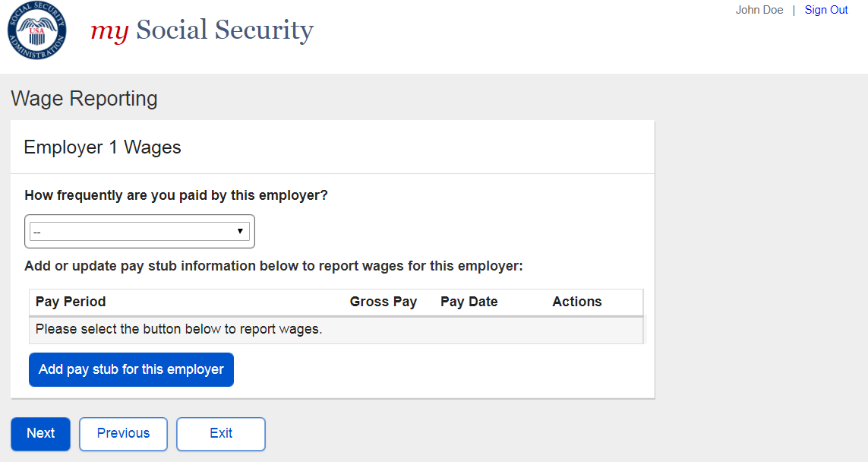Screen dimensions: 868x462
Task: Open the pay frequency dropdown
Action: tap(139, 232)
